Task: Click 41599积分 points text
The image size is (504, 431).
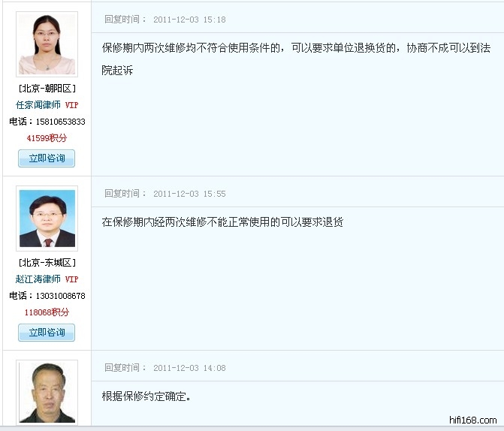Action: (x=47, y=138)
